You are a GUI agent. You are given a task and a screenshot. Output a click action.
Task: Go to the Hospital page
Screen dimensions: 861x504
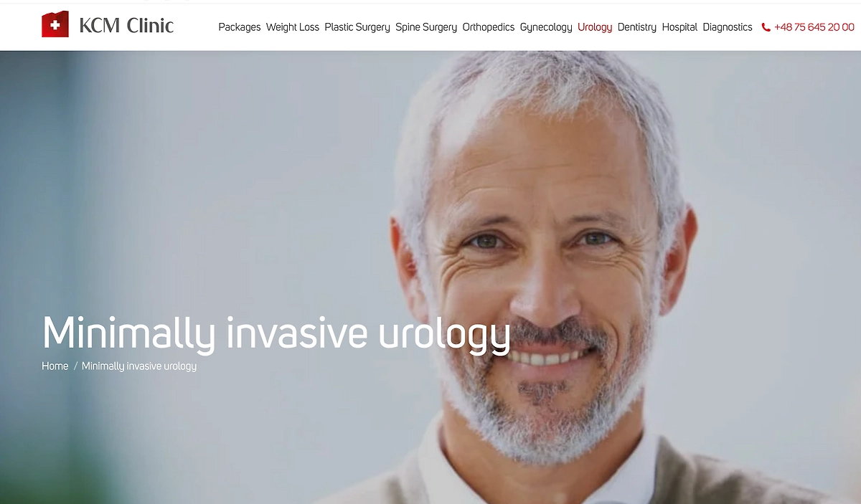(x=679, y=27)
